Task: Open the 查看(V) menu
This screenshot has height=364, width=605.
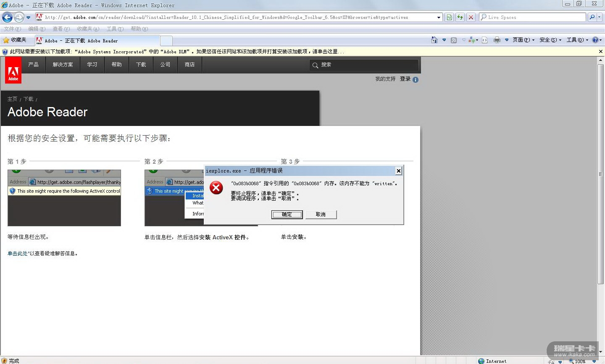Action: pyautogui.click(x=61, y=29)
